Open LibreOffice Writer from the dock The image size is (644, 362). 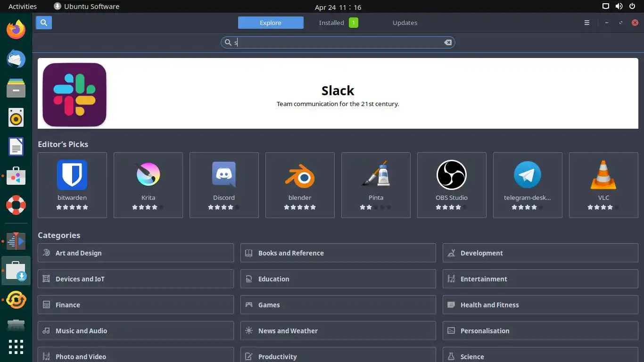(x=16, y=147)
